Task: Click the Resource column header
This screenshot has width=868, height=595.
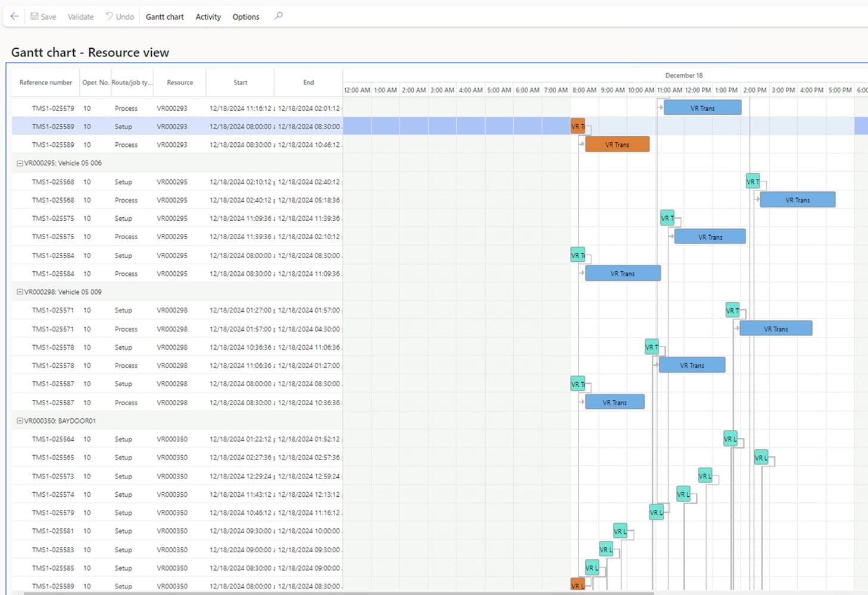Action: pyautogui.click(x=180, y=83)
